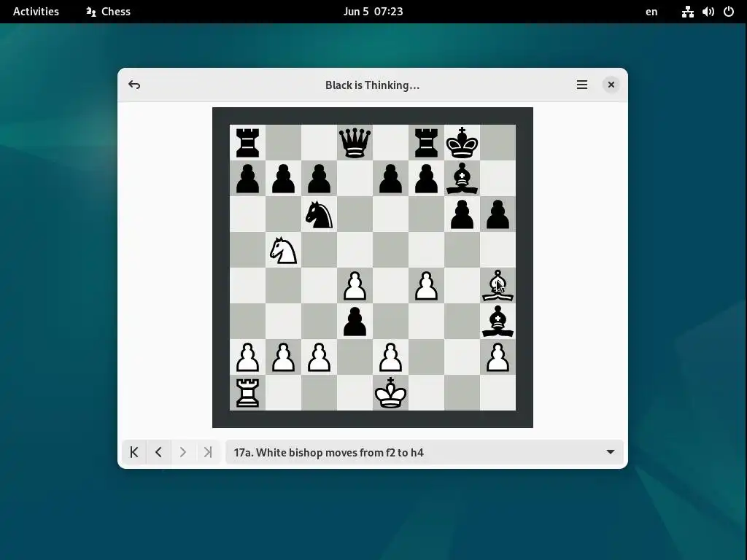
Task: Select the black pawn on g6
Action: pos(462,214)
